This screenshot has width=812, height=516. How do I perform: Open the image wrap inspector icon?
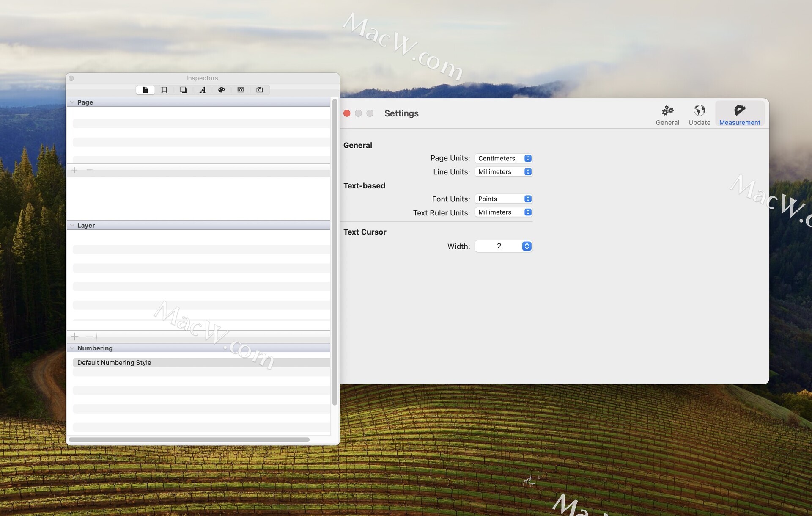(240, 90)
